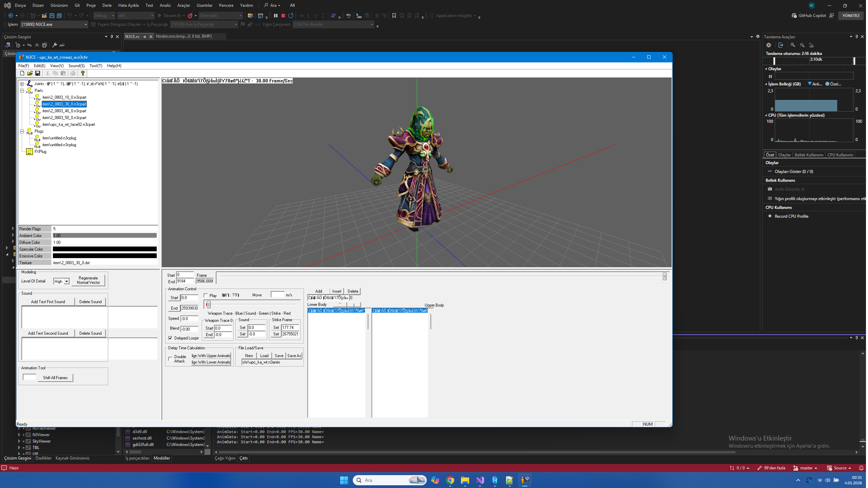Open Google Chrome from the taskbar
Image resolution: width=868 pixels, height=488 pixels.
[450, 480]
